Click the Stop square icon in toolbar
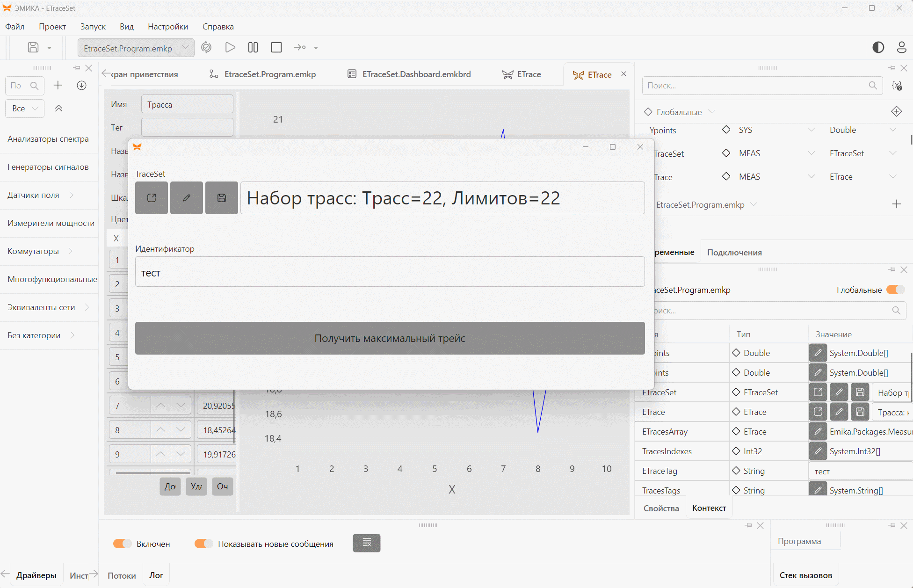The image size is (913, 588). pos(276,48)
